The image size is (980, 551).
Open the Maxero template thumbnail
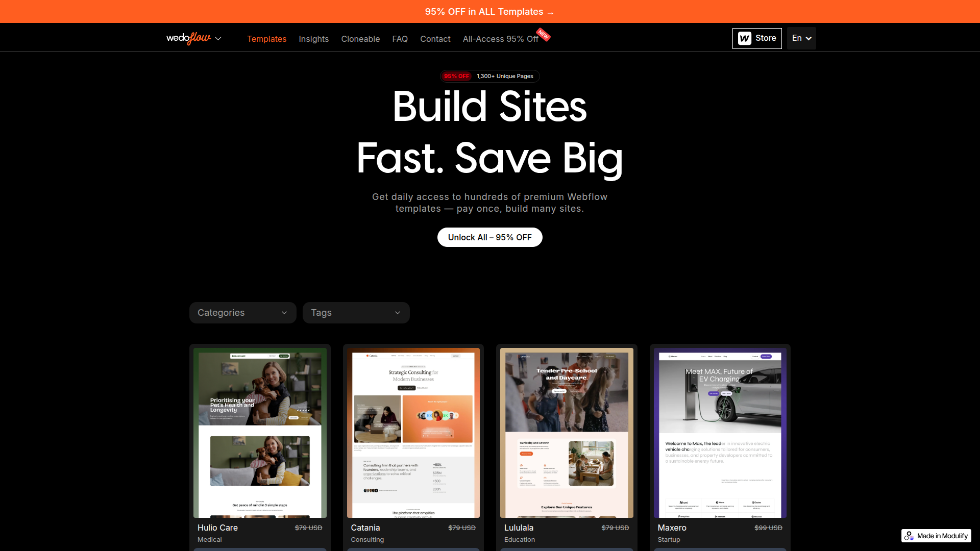(x=720, y=433)
